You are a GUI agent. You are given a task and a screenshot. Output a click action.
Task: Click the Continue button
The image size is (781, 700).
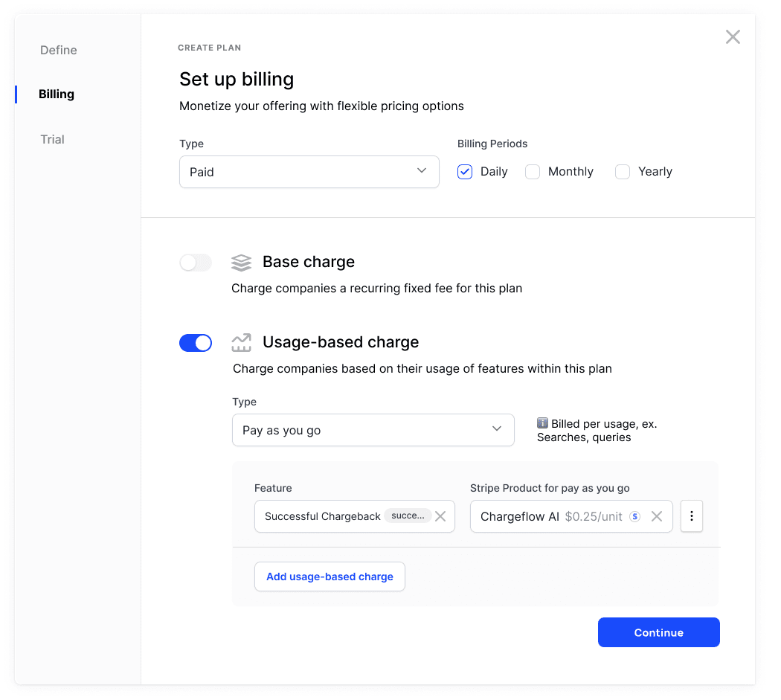click(658, 632)
